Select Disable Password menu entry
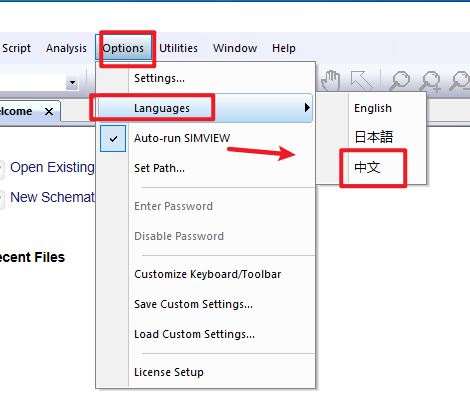Viewport: 470px width, 417px height. pyautogui.click(x=205, y=236)
